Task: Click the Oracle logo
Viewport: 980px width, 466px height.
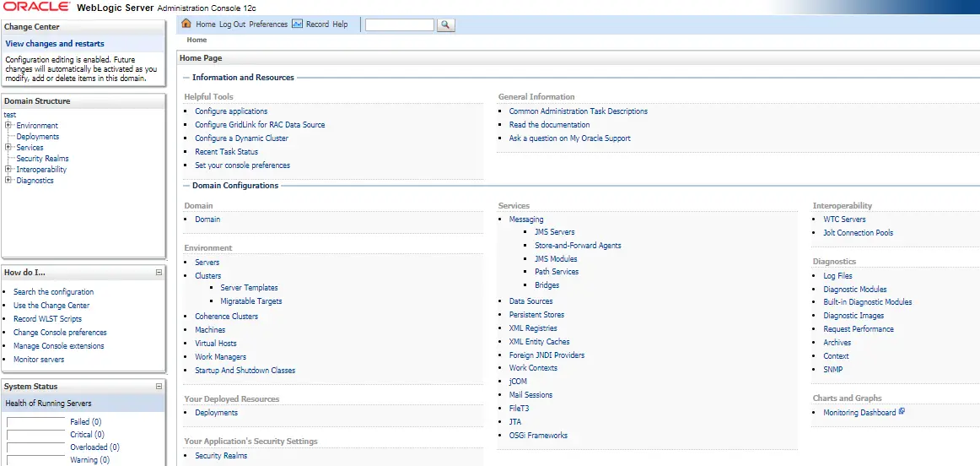Action: 36,8
